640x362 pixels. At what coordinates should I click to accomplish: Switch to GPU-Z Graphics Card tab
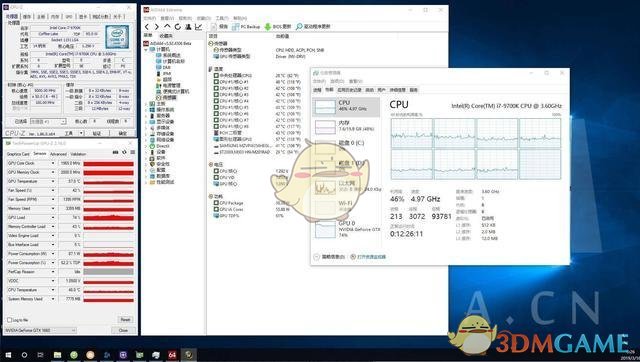point(18,154)
